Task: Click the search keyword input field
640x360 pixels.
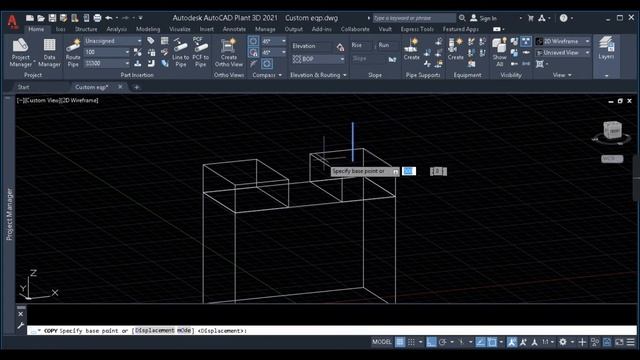Action: point(414,18)
